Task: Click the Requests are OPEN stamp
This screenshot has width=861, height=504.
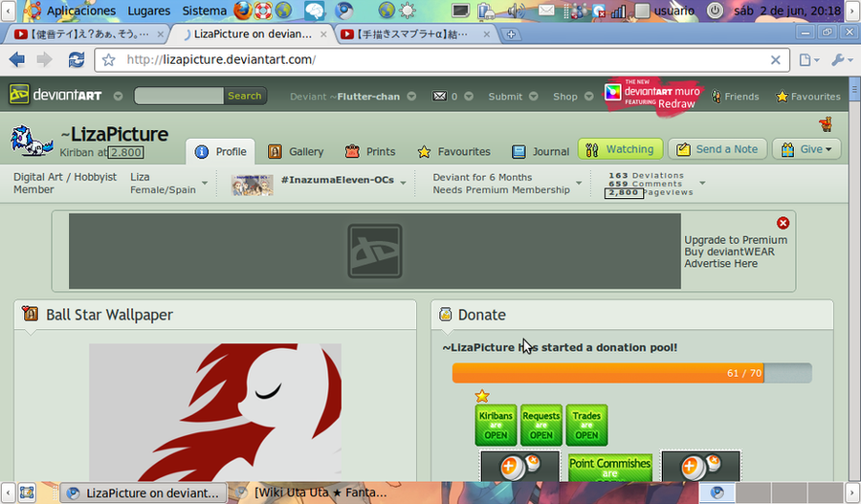Action: (x=541, y=425)
